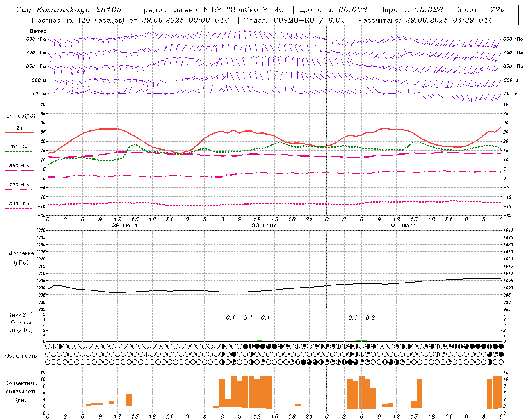This screenshot has height=420, width=525.
Task: Select the 'Модель COSMO-RU / 6.6км' label
Action: pyautogui.click(x=296, y=20)
